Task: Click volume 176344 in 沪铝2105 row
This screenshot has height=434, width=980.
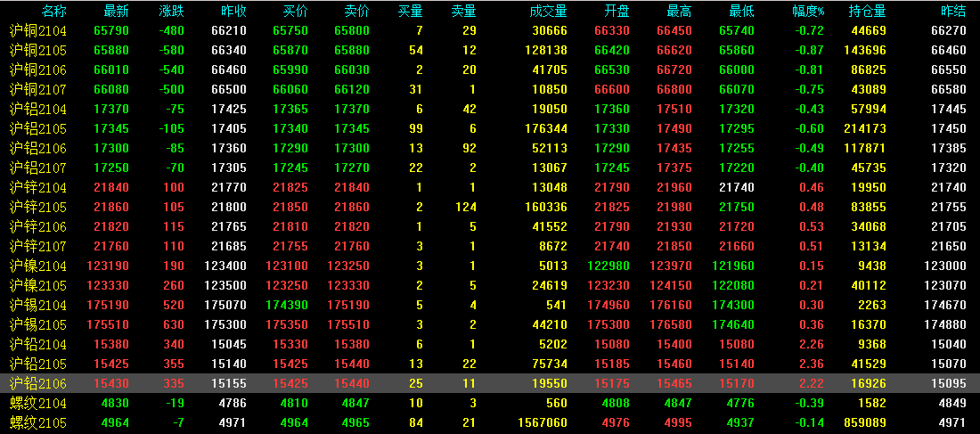Action: pyautogui.click(x=547, y=129)
